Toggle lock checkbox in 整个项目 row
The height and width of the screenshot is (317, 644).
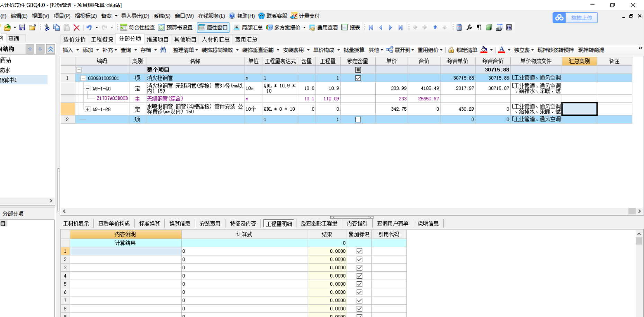pyautogui.click(x=358, y=70)
